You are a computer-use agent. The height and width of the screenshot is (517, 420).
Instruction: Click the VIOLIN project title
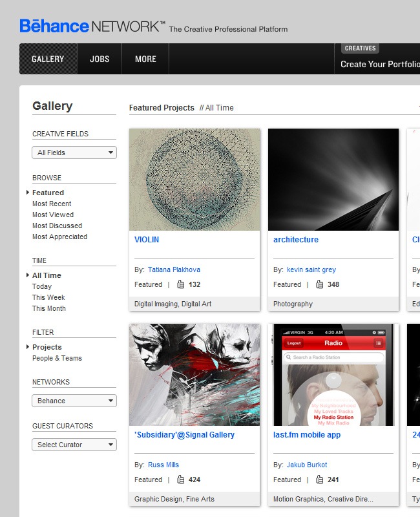pyautogui.click(x=147, y=240)
